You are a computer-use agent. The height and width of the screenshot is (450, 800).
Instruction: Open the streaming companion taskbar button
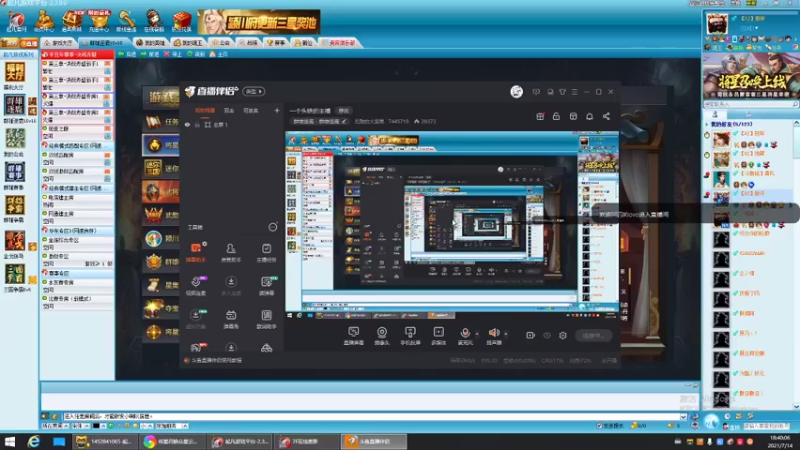tap(373, 441)
